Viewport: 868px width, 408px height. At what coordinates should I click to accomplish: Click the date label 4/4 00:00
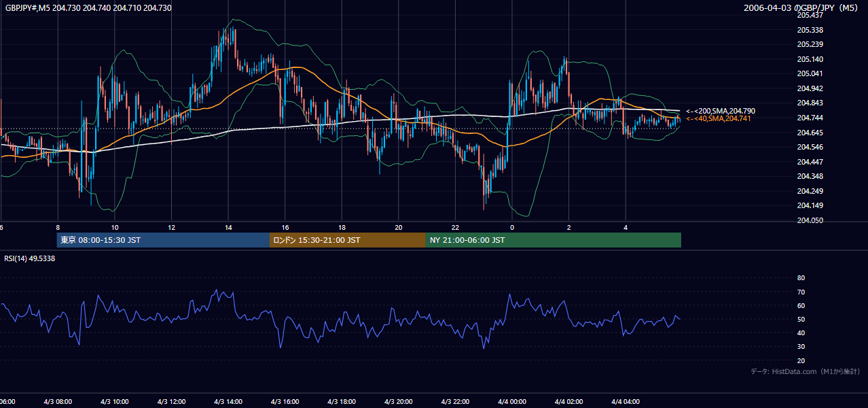click(512, 402)
